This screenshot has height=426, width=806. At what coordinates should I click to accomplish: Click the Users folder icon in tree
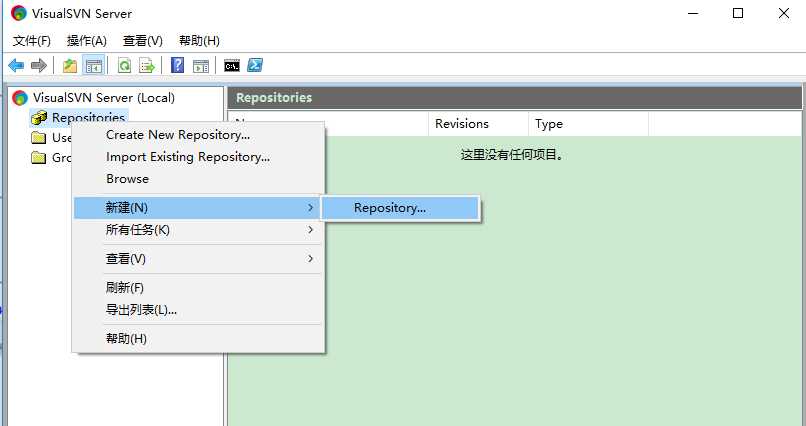click(x=39, y=138)
